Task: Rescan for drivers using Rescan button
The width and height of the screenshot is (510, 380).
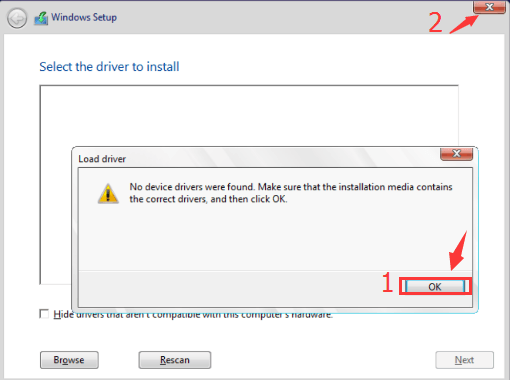Action: 175,360
